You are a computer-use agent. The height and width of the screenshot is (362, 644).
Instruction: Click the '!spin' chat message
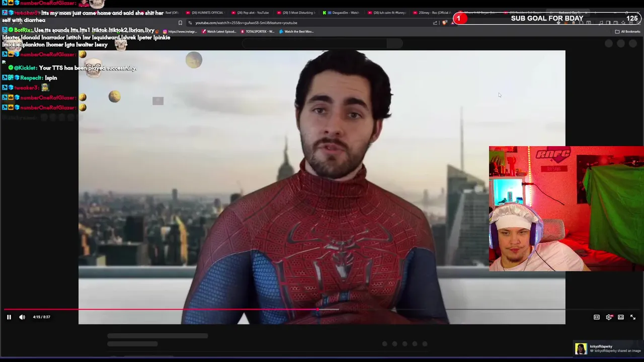51,78
